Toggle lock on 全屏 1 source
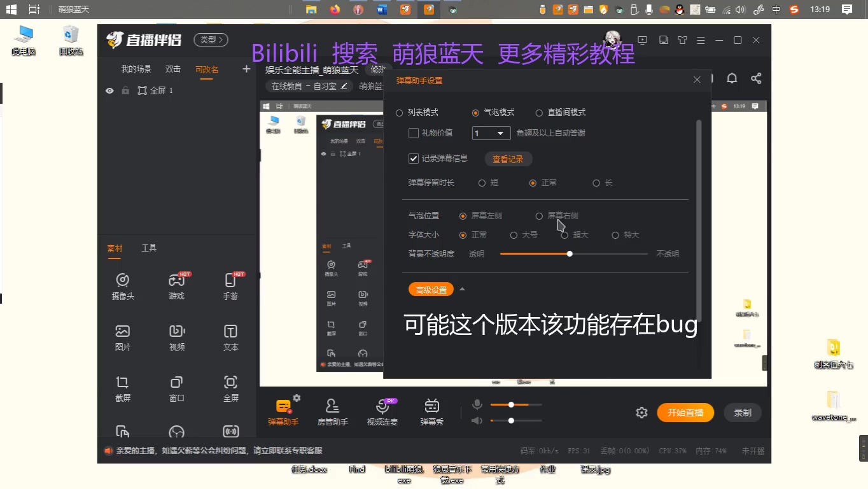 (x=125, y=90)
